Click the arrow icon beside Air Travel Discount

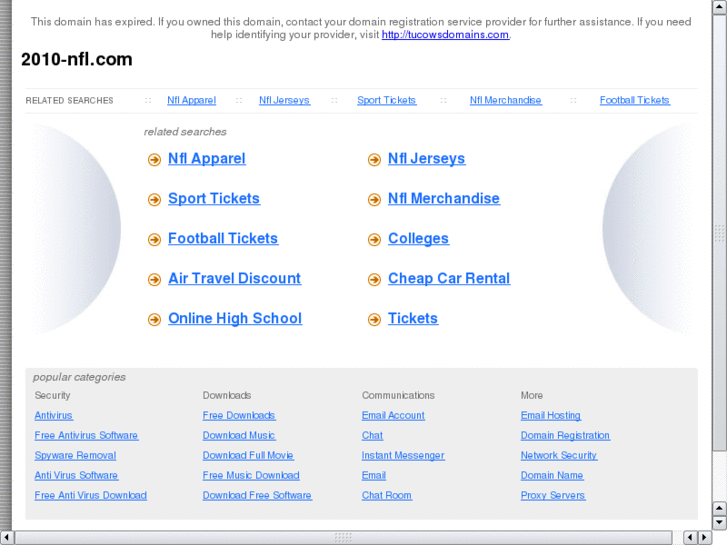coord(154,280)
